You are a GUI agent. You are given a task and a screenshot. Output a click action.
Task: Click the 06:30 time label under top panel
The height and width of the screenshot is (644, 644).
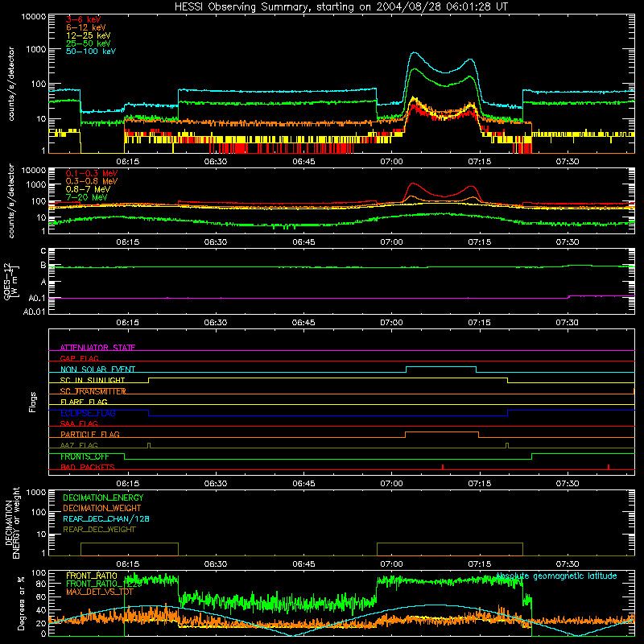(x=216, y=162)
